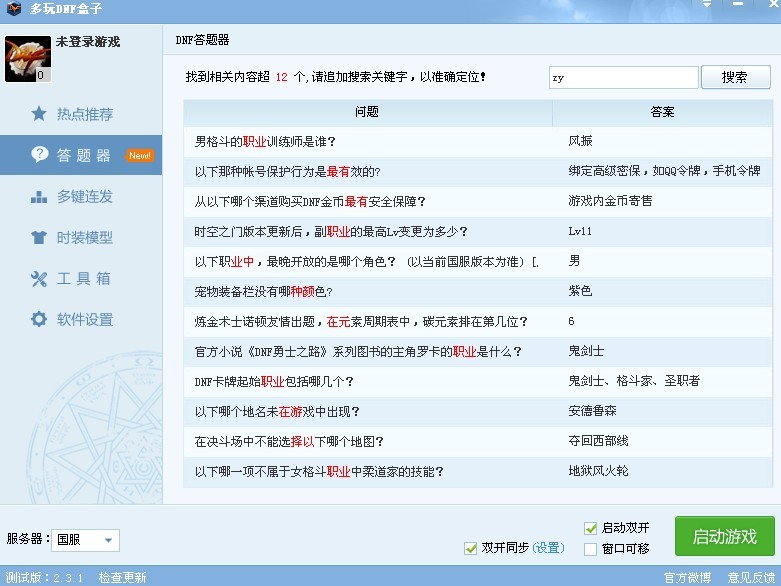The image size is (781, 586).
Task: Click the gear icon beside 软件设置
Action: (x=39, y=319)
